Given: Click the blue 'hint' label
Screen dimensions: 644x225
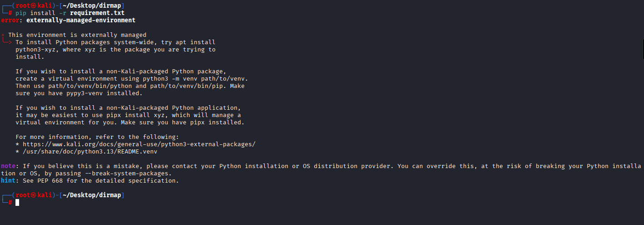Looking at the screenshot, I should pyautogui.click(x=8, y=181).
